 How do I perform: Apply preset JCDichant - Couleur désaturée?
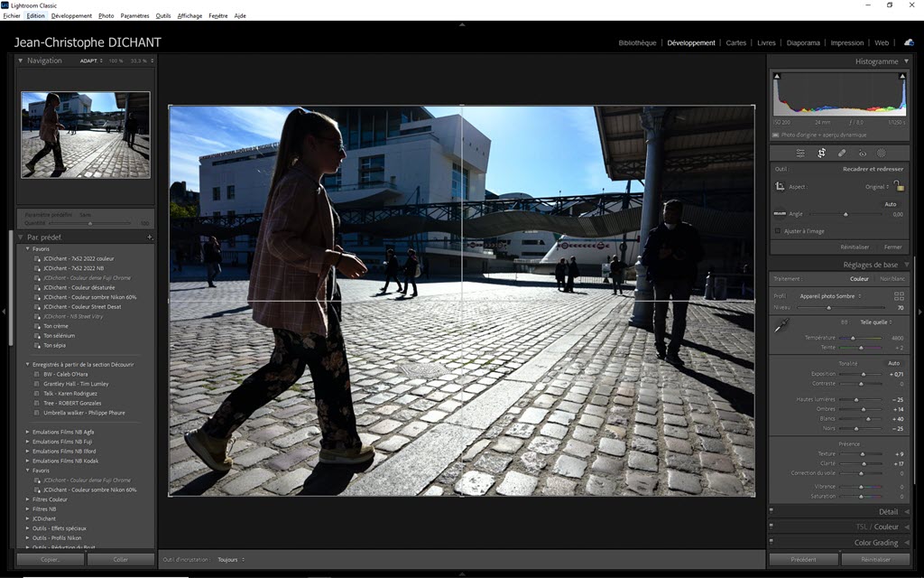(x=79, y=287)
